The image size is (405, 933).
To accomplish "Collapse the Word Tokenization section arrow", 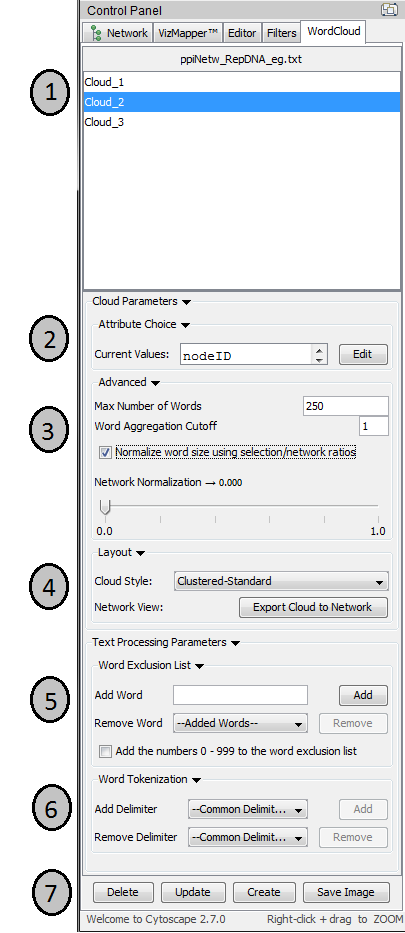I will (x=196, y=780).
